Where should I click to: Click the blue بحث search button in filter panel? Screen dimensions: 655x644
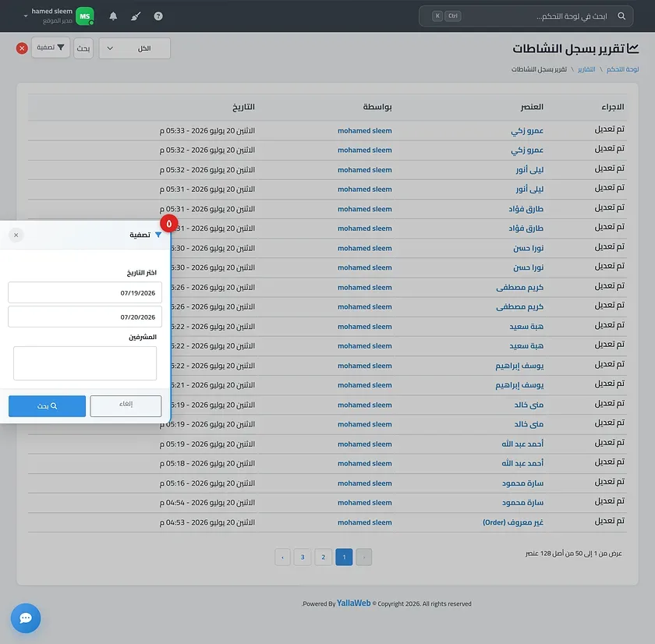coord(47,406)
